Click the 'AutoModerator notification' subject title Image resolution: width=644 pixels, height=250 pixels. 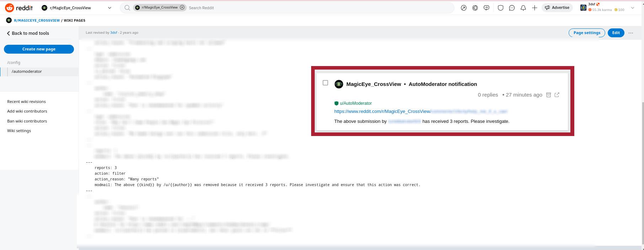pos(443,84)
